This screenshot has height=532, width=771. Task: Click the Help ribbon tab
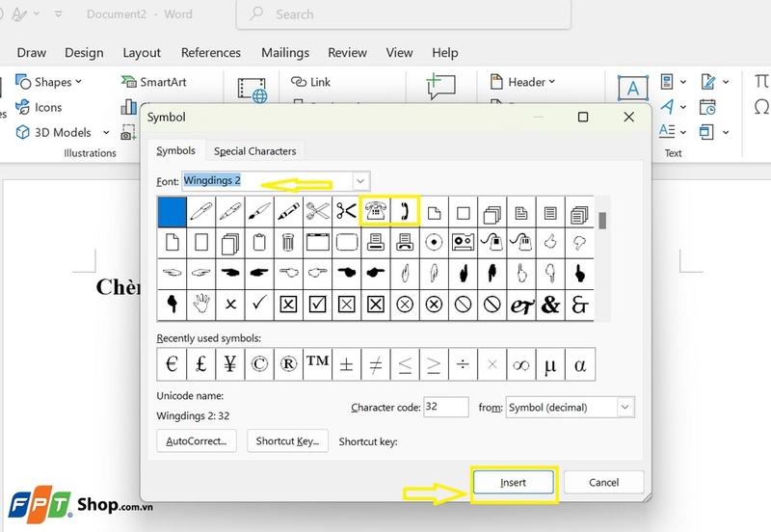tap(445, 53)
